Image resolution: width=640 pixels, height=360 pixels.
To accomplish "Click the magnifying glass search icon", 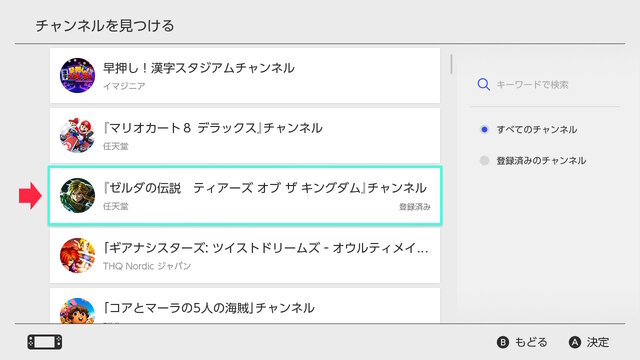I will 483,84.
